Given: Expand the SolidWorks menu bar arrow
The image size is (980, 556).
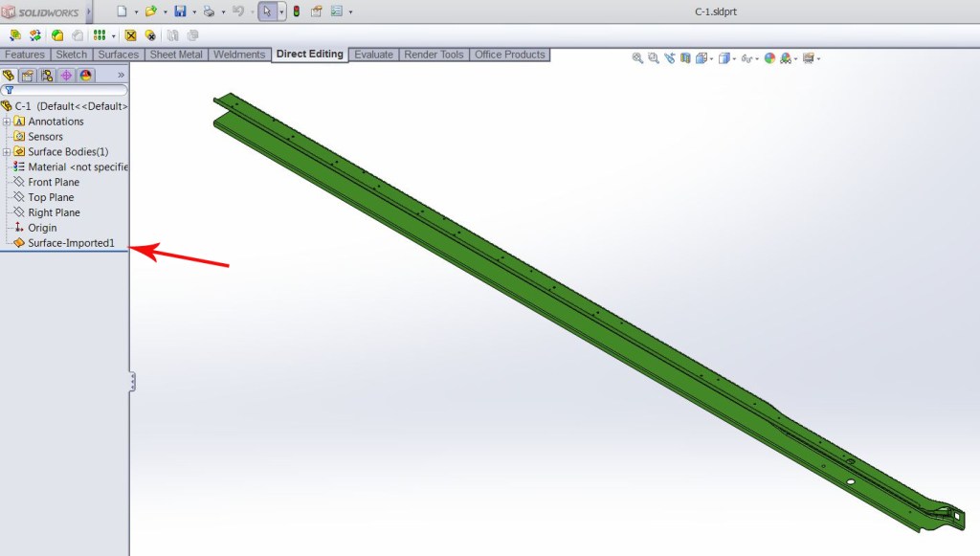Looking at the screenshot, I should (91, 11).
